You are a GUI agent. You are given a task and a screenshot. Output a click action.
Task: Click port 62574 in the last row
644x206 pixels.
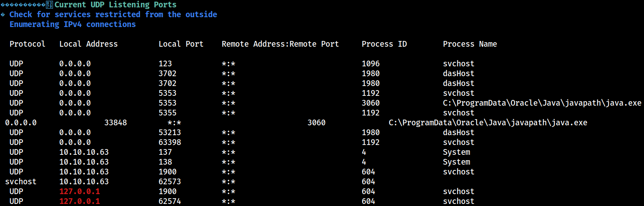point(170,201)
